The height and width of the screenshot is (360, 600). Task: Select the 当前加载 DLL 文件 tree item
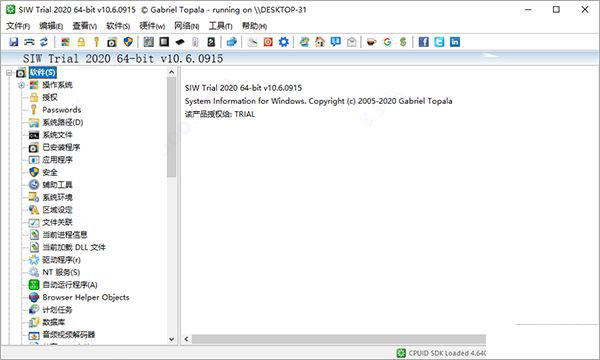click(74, 247)
